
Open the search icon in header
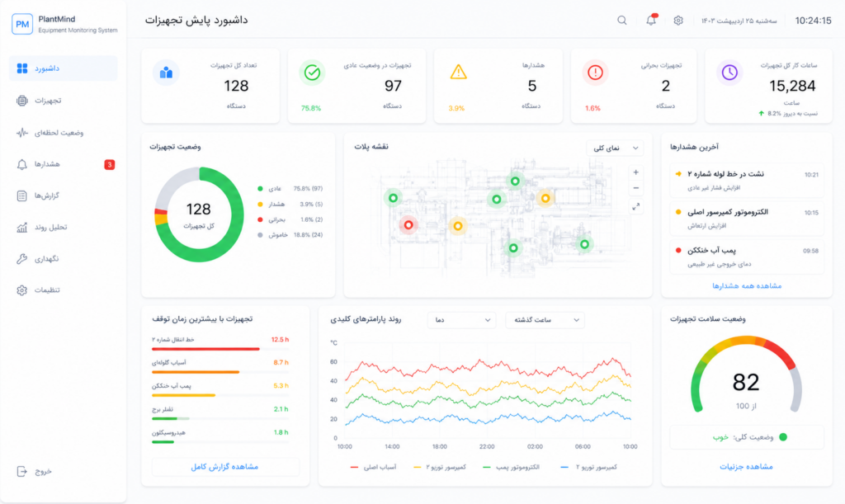(x=622, y=21)
